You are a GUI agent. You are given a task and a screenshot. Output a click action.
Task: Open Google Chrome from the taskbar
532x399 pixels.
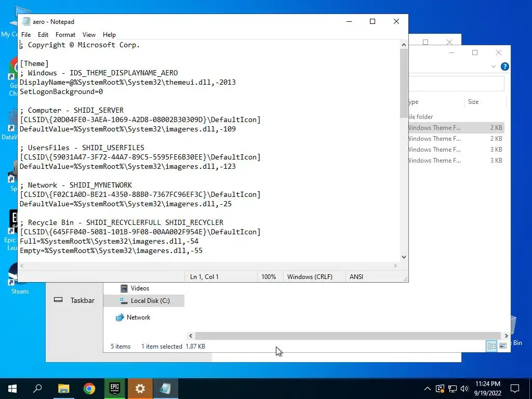(x=89, y=389)
